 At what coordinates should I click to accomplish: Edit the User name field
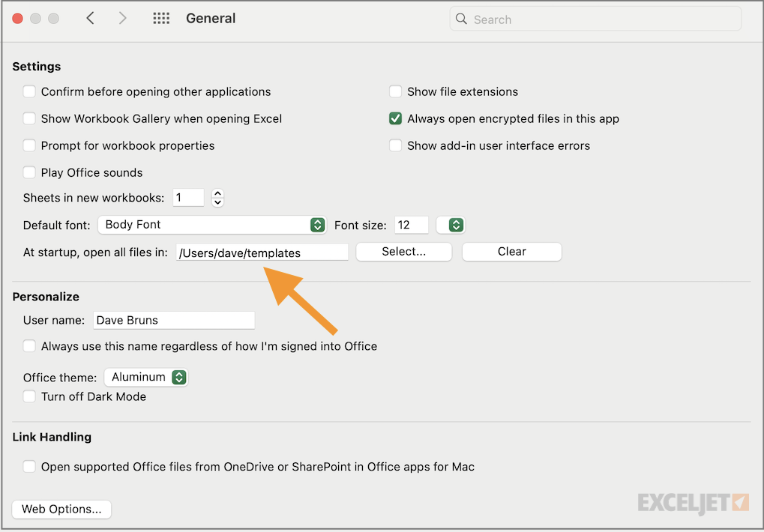(174, 320)
